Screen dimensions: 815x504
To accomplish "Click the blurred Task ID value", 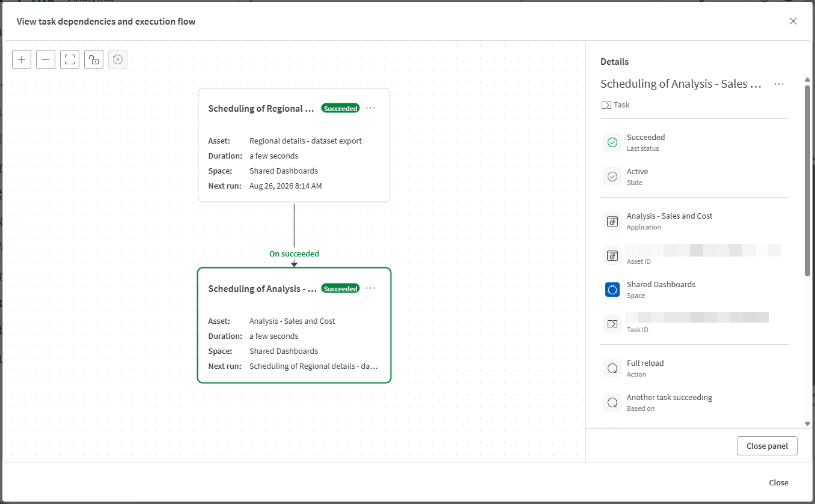I will click(x=697, y=318).
